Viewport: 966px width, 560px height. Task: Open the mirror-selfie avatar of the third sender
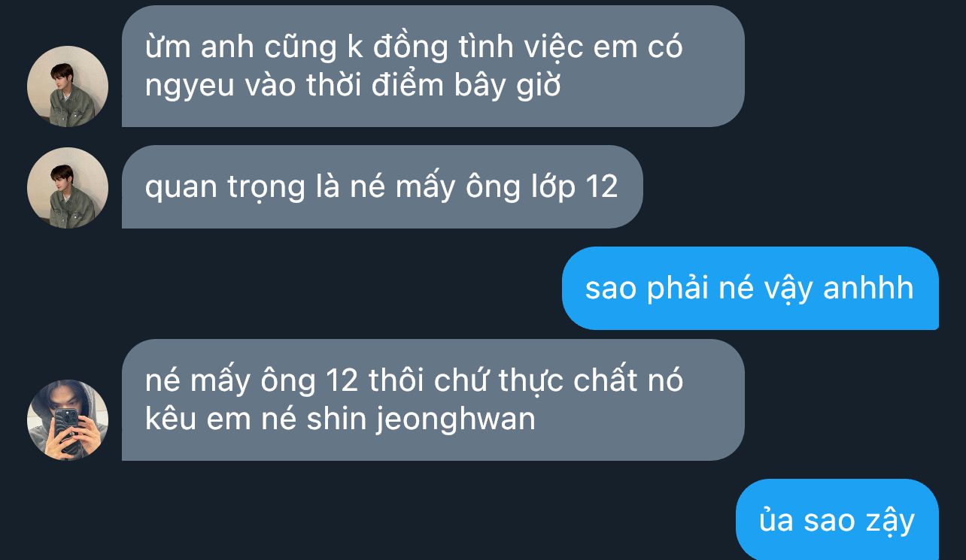click(68, 420)
